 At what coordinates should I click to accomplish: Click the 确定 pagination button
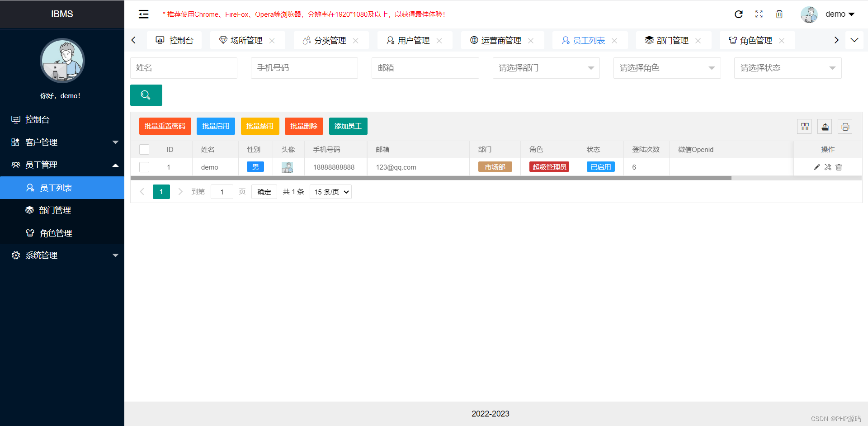coord(264,192)
